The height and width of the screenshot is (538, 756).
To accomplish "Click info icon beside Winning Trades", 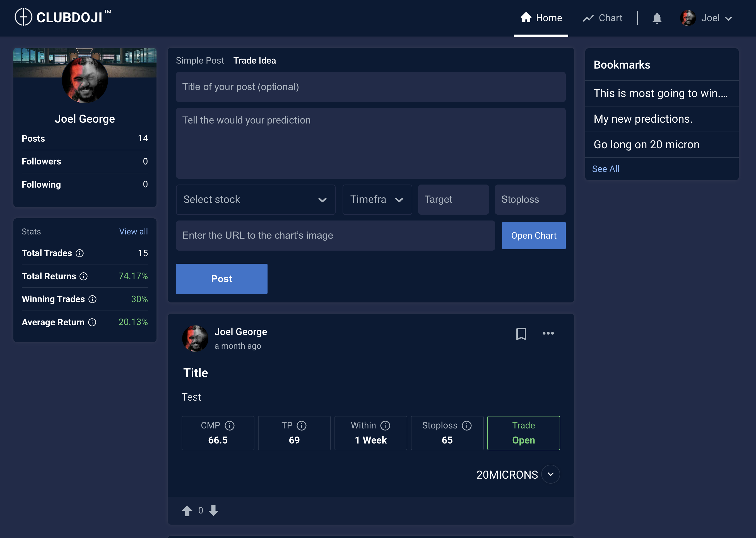I will click(x=92, y=299).
